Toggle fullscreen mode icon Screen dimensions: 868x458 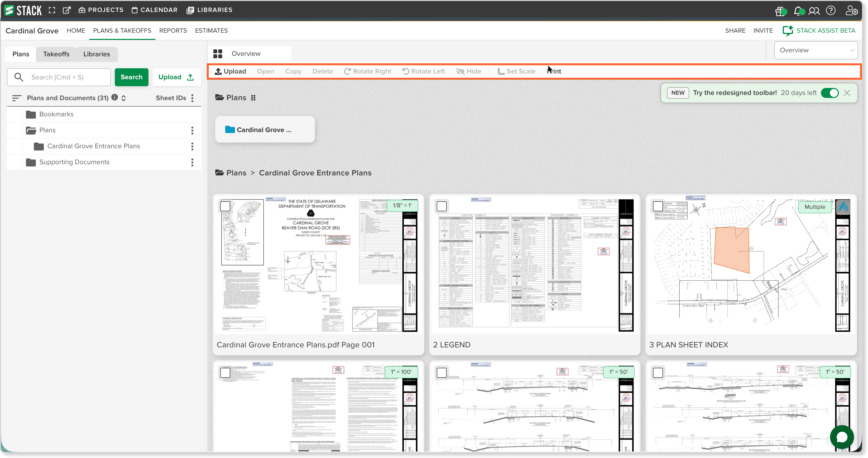pos(52,10)
